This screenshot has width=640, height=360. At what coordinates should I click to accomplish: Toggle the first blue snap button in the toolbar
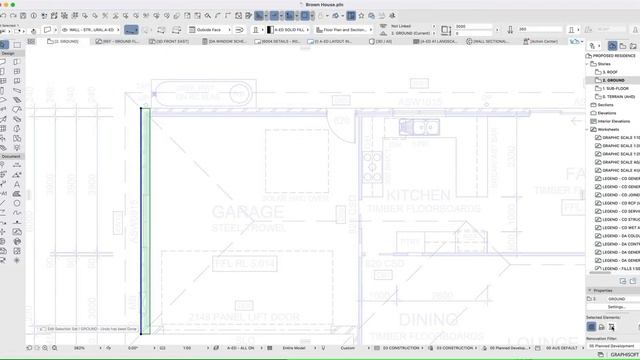point(259,16)
